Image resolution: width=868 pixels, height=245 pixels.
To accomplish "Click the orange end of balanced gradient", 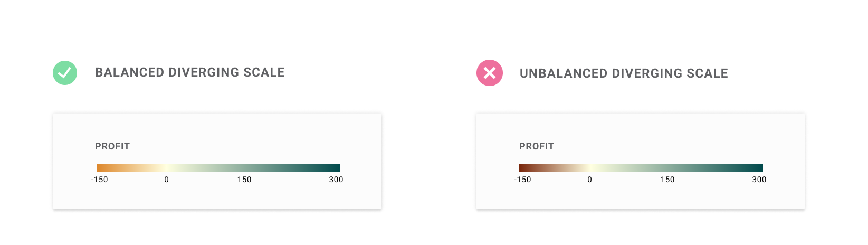I will pyautogui.click(x=100, y=168).
